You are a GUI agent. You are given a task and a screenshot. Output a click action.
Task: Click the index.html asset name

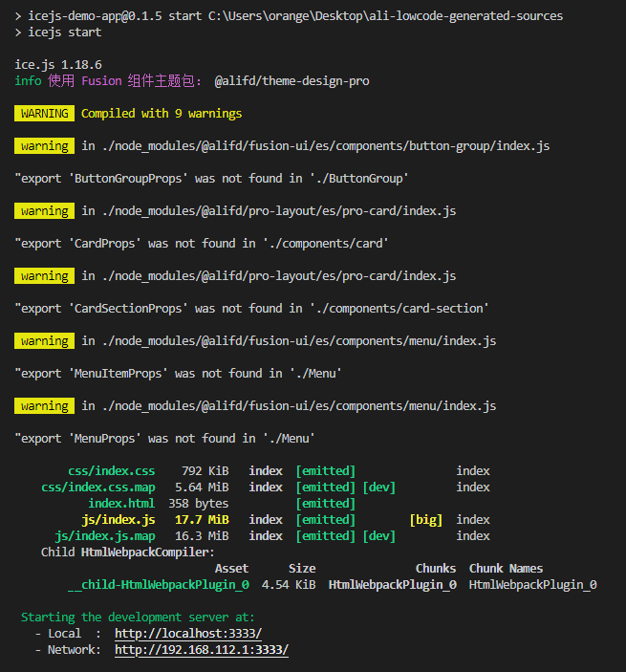[121, 504]
